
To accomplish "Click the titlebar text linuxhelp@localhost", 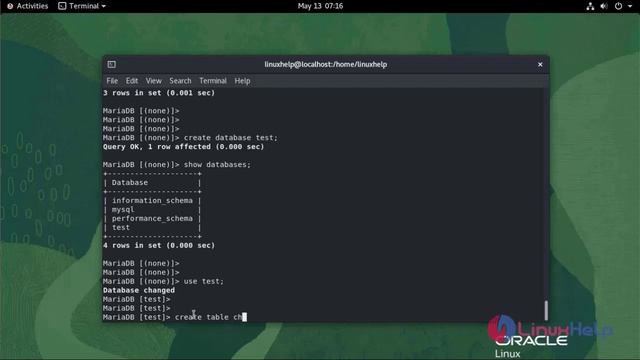I will coord(325,64).
